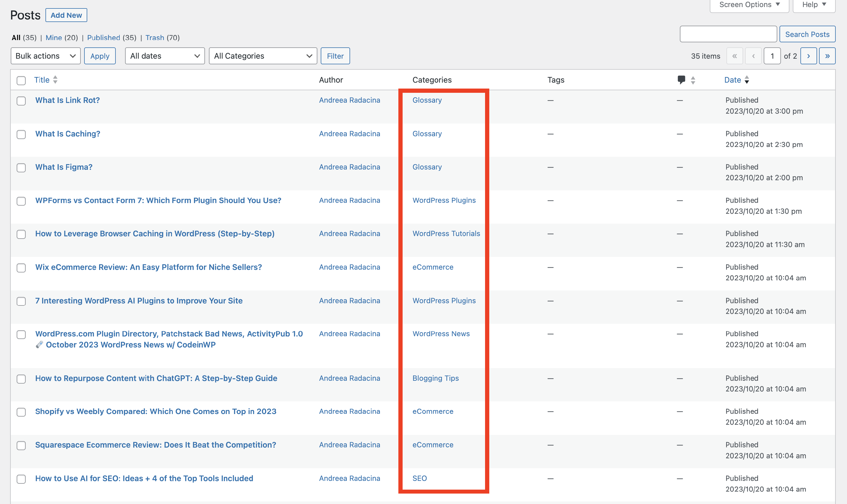Click the Filter button

(335, 56)
